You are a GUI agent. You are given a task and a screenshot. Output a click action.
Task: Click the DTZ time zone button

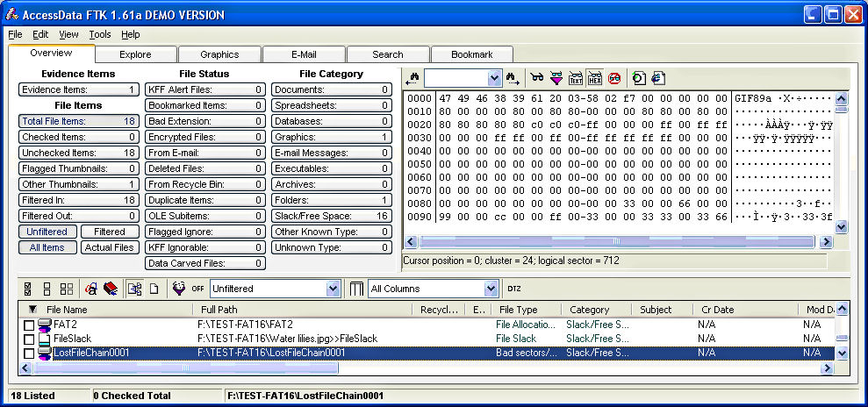[x=514, y=289]
